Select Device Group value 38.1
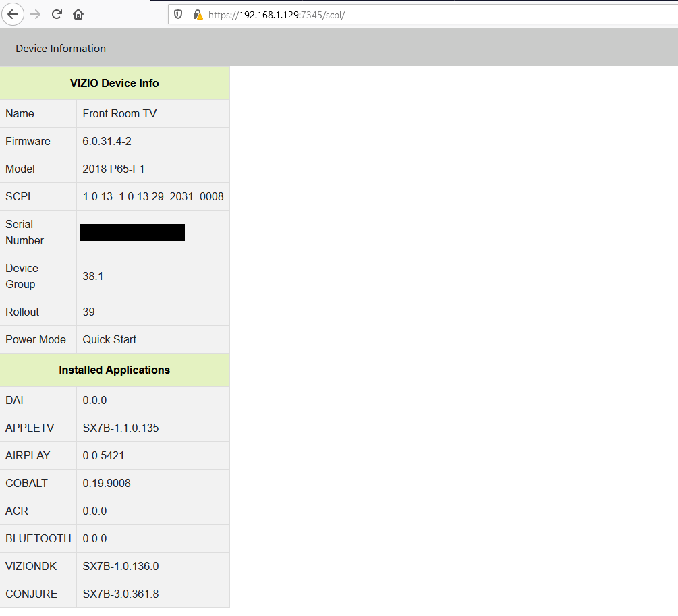678x616 pixels. tap(93, 276)
